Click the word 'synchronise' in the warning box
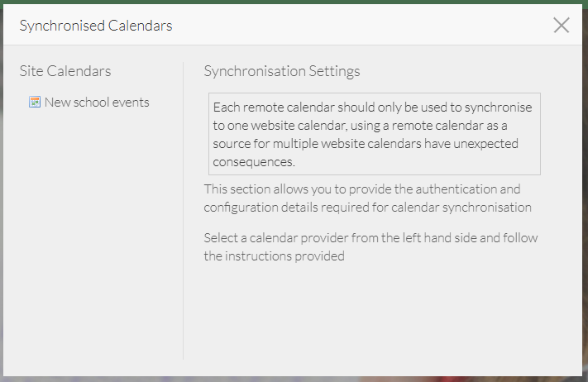Viewport: 588px width, 382px height. click(x=497, y=108)
